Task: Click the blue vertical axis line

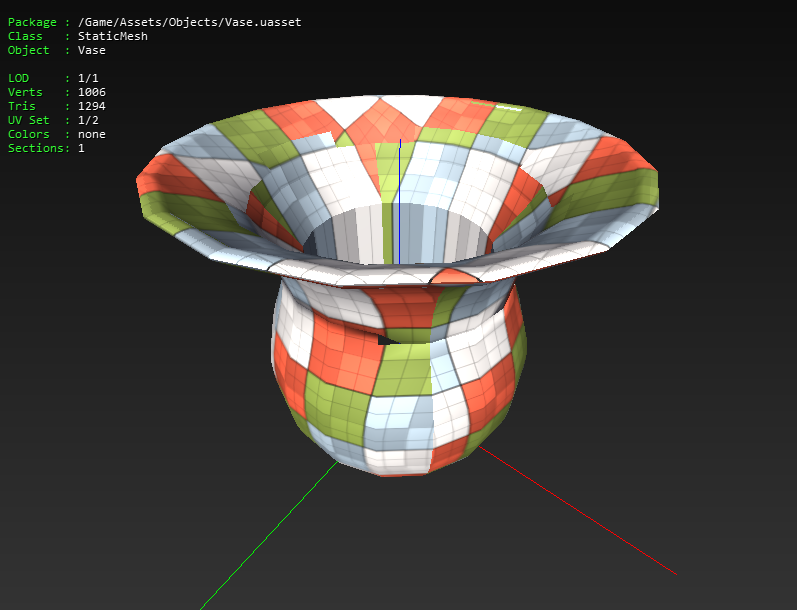Action: (x=400, y=202)
